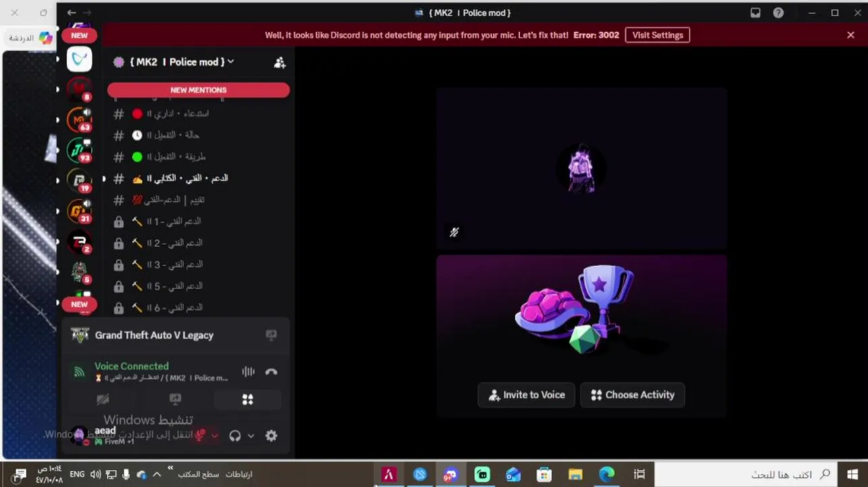Join locked voice channel numbered 1

(199, 221)
